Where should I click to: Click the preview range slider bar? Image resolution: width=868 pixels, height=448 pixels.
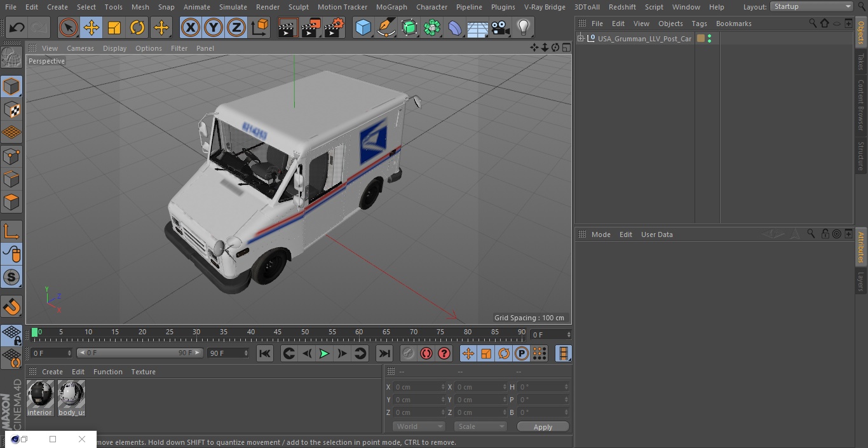tap(140, 353)
